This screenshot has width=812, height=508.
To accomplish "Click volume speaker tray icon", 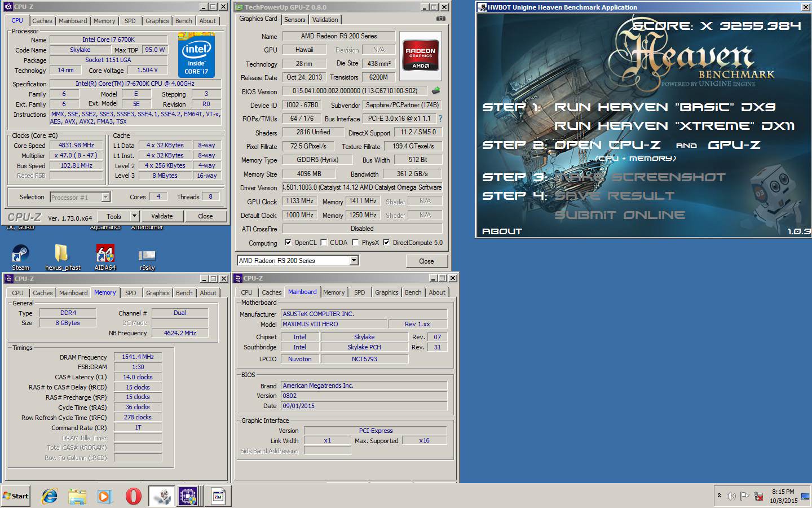I will click(x=731, y=496).
